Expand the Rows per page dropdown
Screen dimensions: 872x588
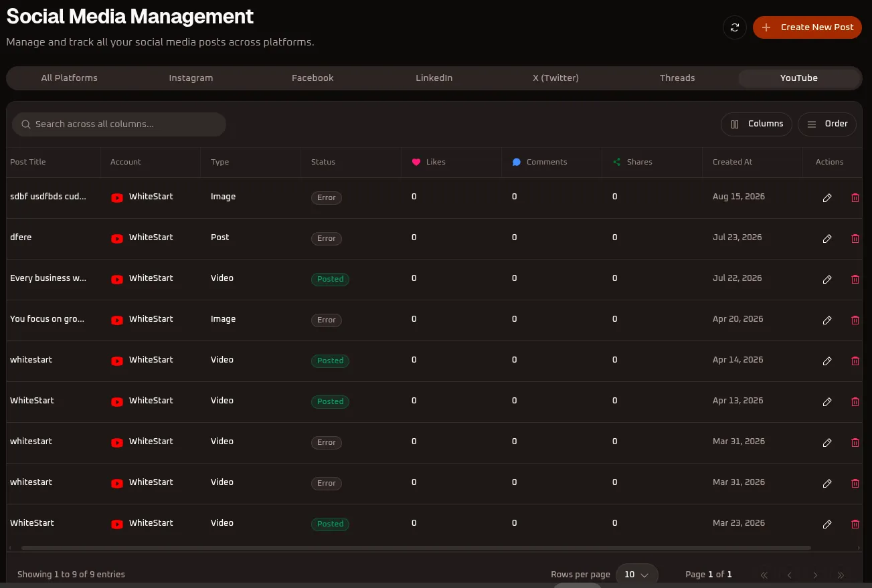(x=636, y=575)
